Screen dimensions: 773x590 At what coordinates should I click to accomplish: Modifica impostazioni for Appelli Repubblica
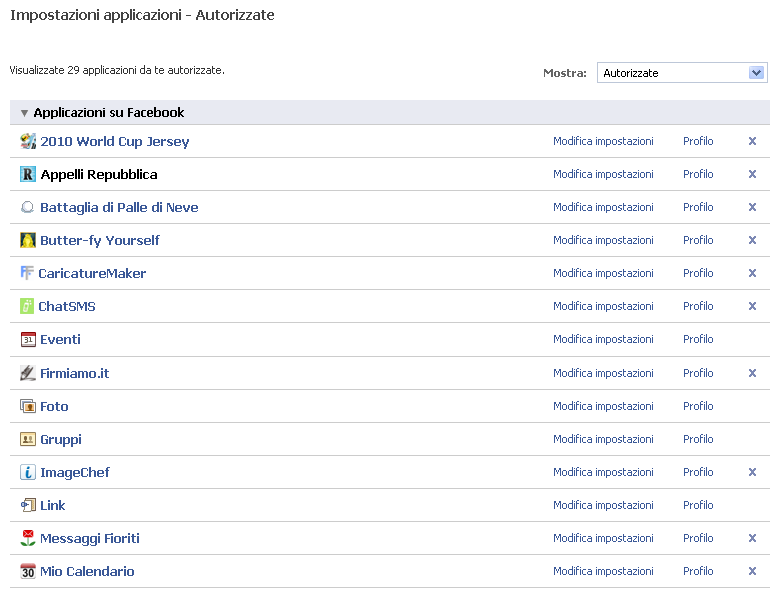(x=603, y=174)
